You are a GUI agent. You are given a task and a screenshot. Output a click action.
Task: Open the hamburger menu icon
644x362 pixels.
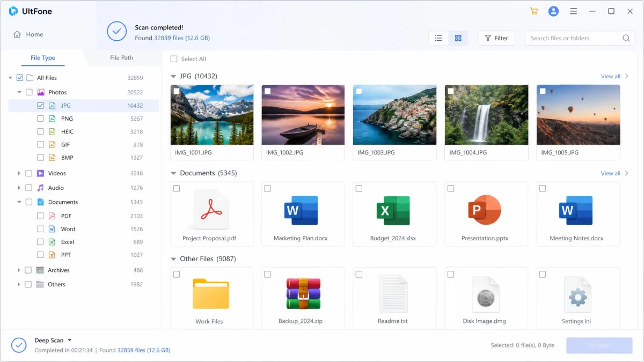pos(574,11)
